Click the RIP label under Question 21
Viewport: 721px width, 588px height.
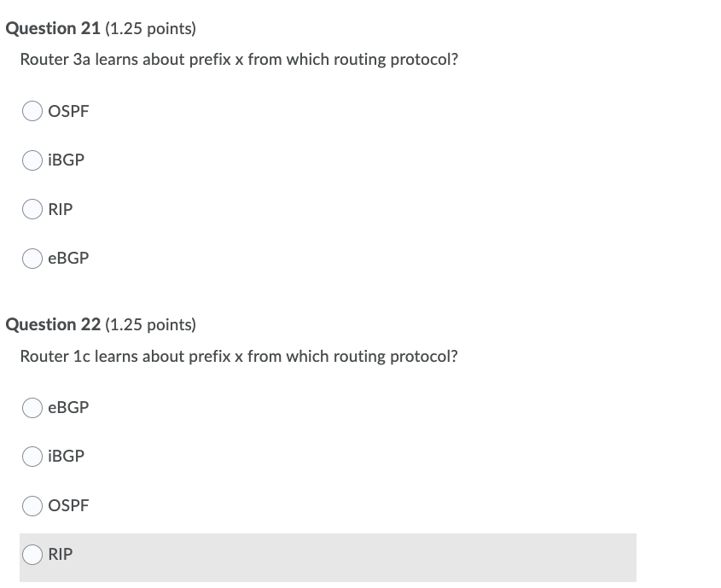coord(61,209)
